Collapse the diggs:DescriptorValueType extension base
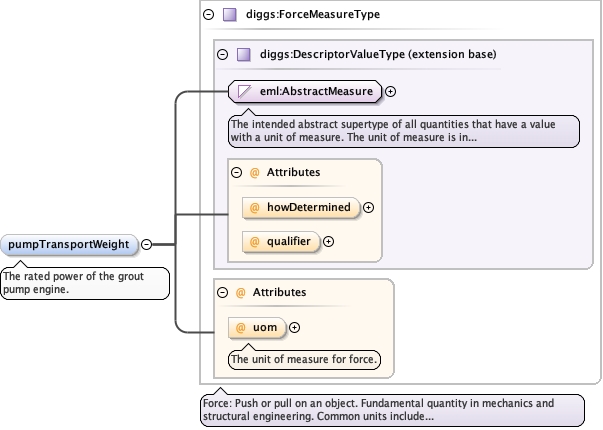The height and width of the screenshot is (430, 603). (x=222, y=53)
